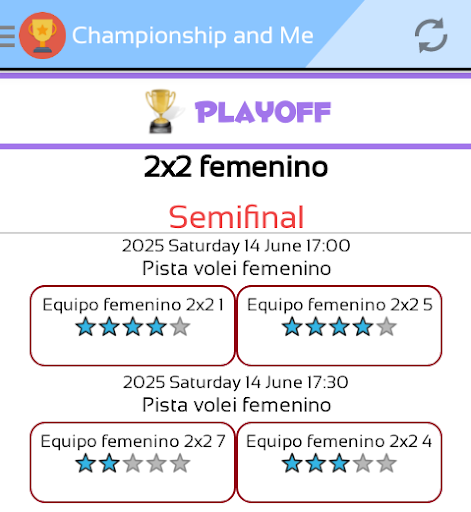Click the red Semifinal round label
The width and height of the screenshot is (471, 512).
[x=236, y=217]
